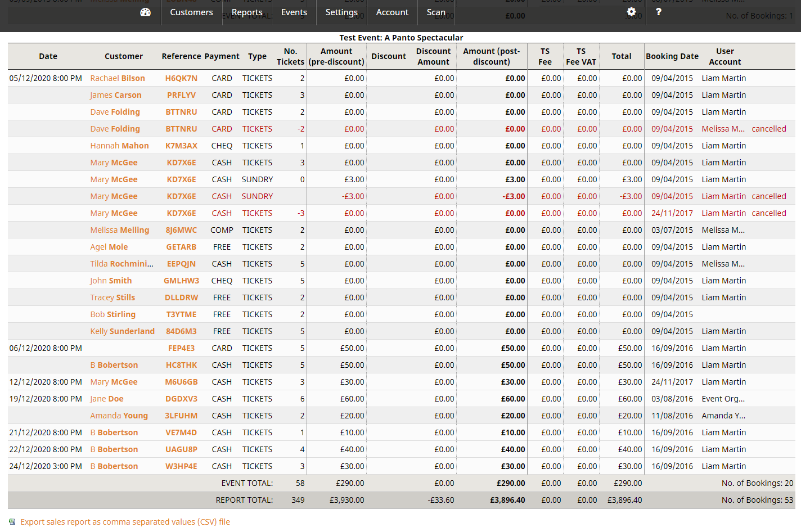Open customer Bob Stirling
Image resolution: width=801 pixels, height=532 pixels.
(x=113, y=314)
